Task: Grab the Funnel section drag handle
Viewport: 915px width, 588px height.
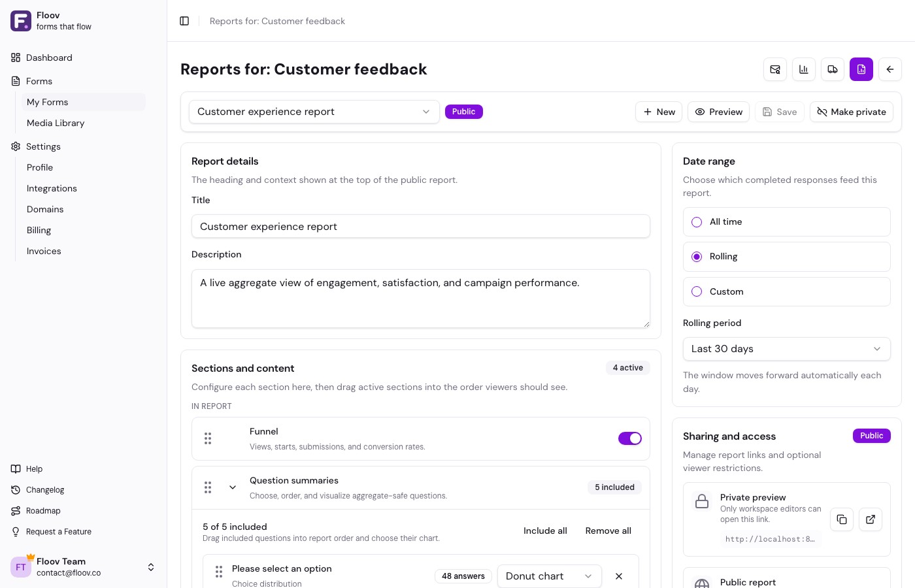Action: click(x=208, y=438)
